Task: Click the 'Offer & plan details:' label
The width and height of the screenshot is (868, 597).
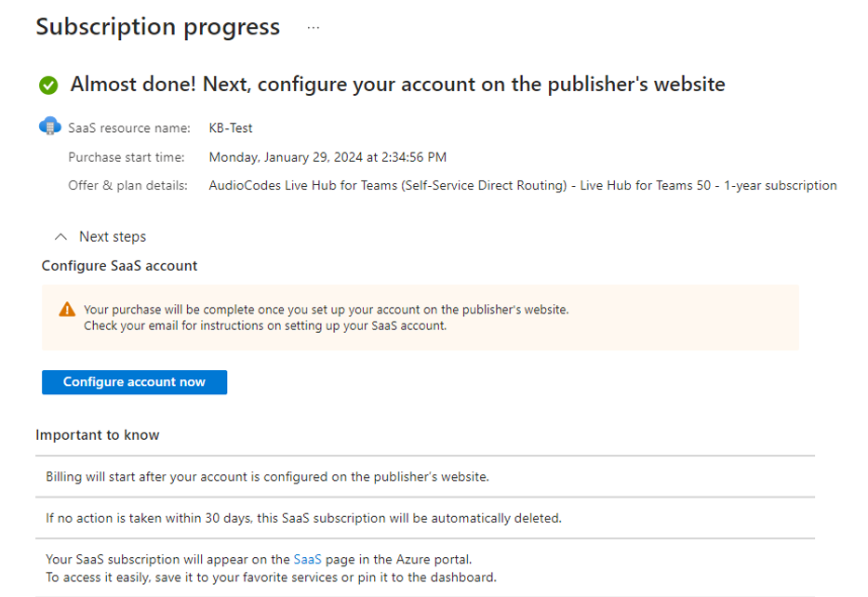Action: [127, 185]
